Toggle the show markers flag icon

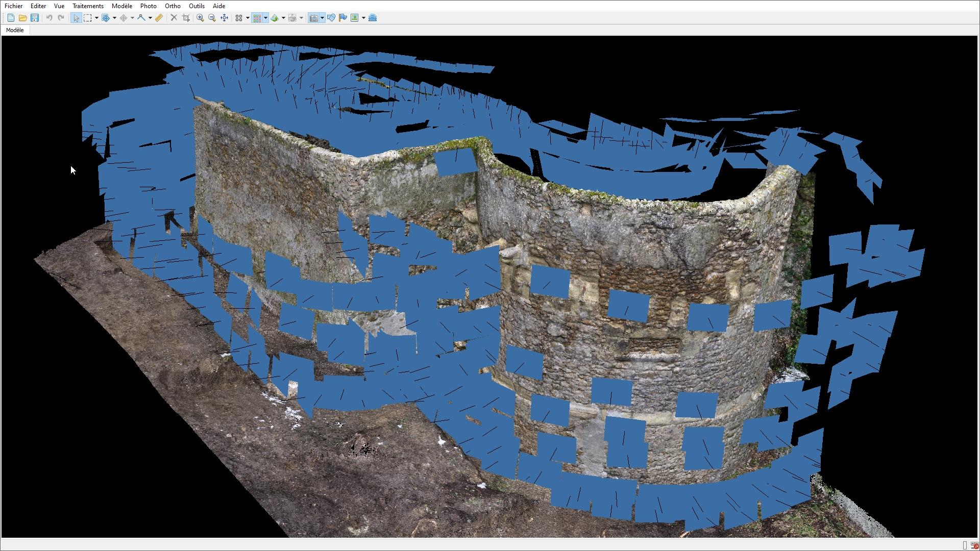(x=342, y=18)
